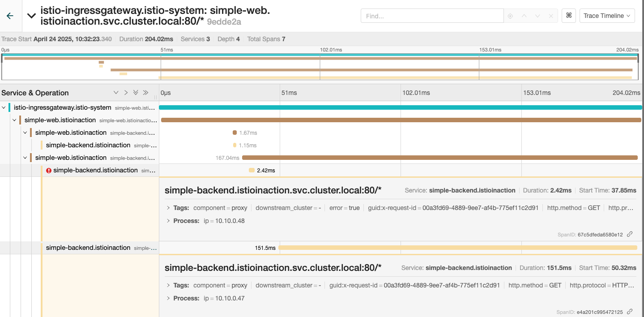Collapse simple-web.istioinaction row with 1.67ms span
This screenshot has width=644, height=317.
point(26,133)
